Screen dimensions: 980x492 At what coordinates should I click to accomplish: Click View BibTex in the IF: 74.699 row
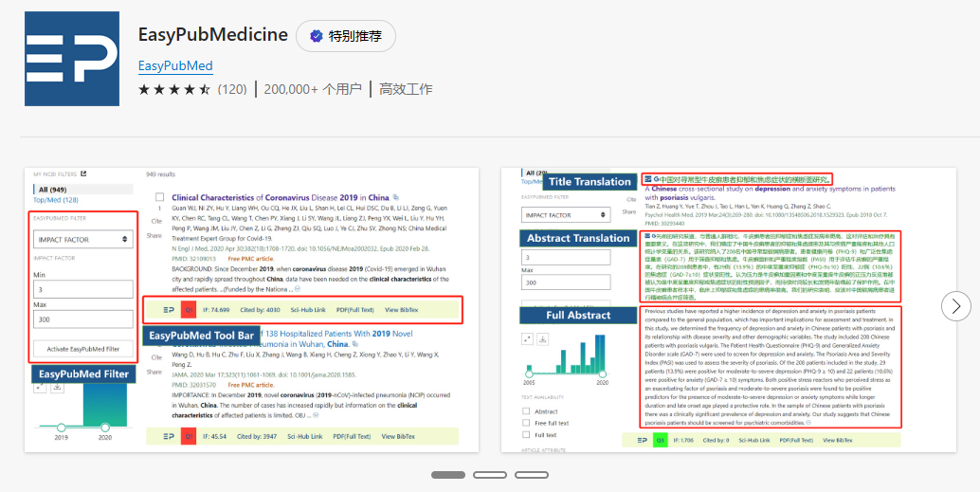click(x=401, y=309)
